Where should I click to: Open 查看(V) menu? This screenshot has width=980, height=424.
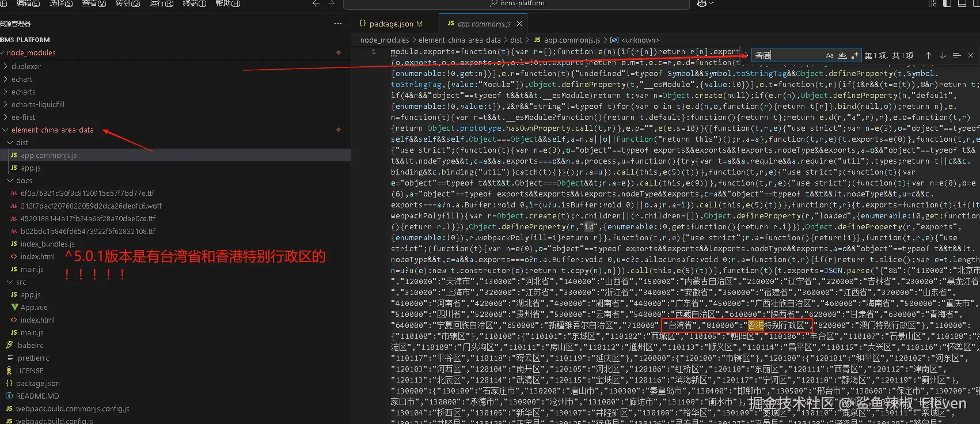[x=94, y=3]
